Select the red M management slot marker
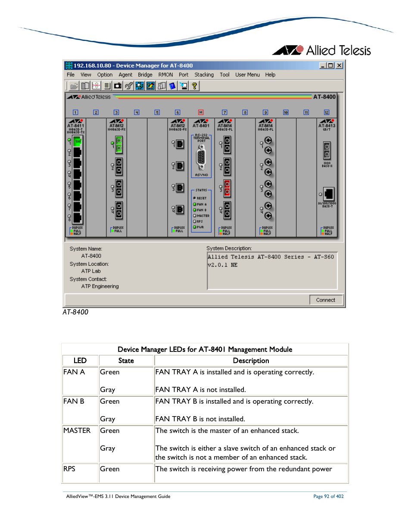The width and height of the screenshot is (411, 532). point(200,112)
